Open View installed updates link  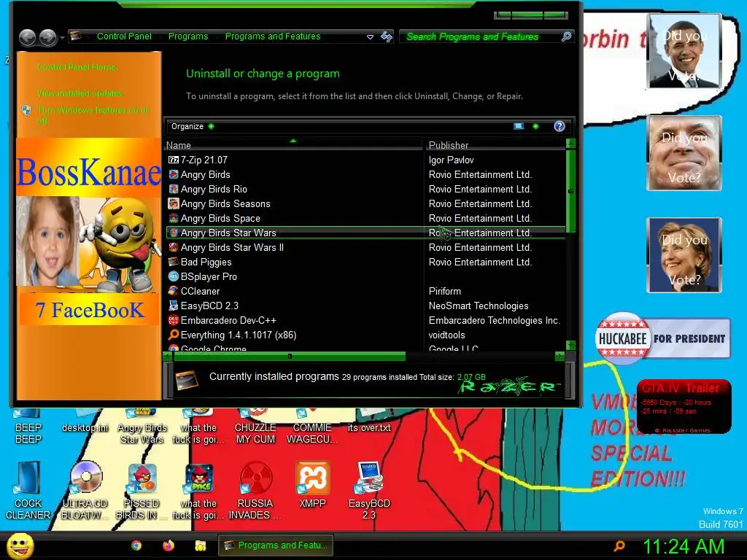click(x=80, y=93)
